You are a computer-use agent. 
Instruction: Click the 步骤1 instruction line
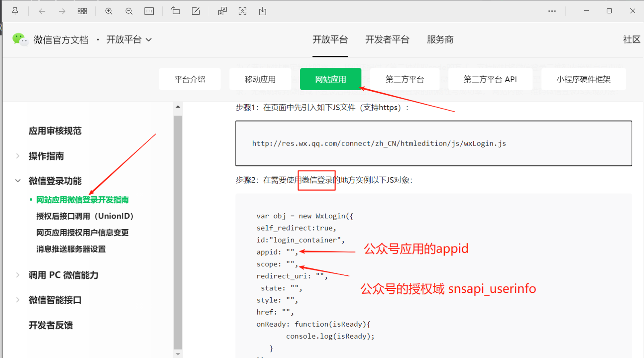322,108
